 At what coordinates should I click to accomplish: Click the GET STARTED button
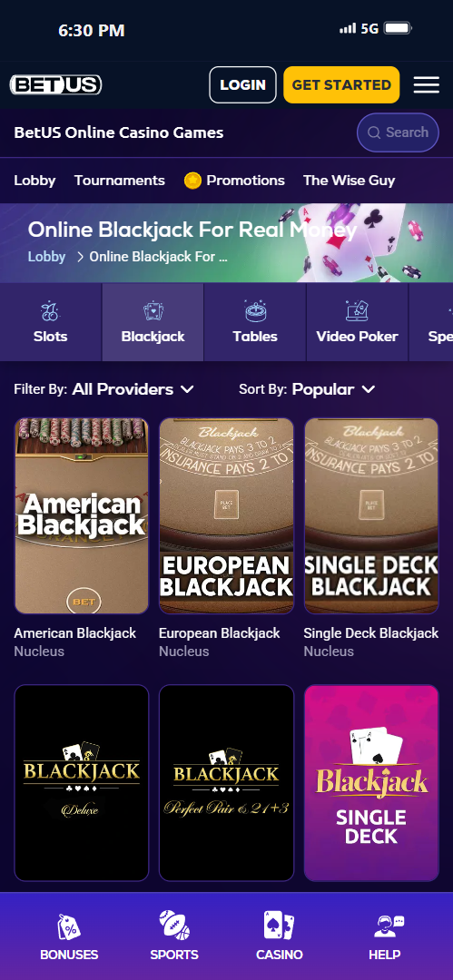coord(341,84)
